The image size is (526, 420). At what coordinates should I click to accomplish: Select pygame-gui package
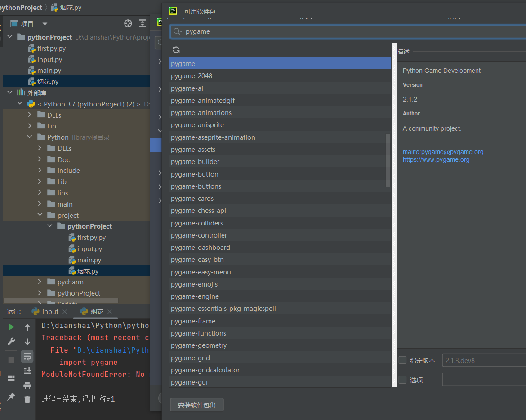pos(280,382)
